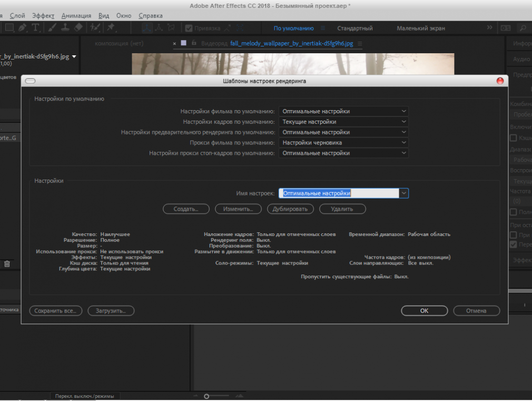Open the Окно menu
Screen dimensions: 532x401
124,16
